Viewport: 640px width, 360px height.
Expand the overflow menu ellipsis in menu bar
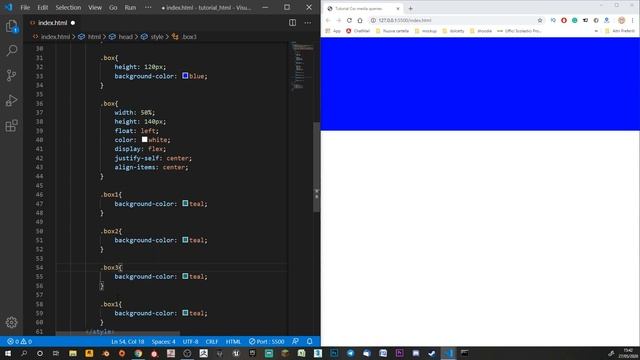[148, 7]
